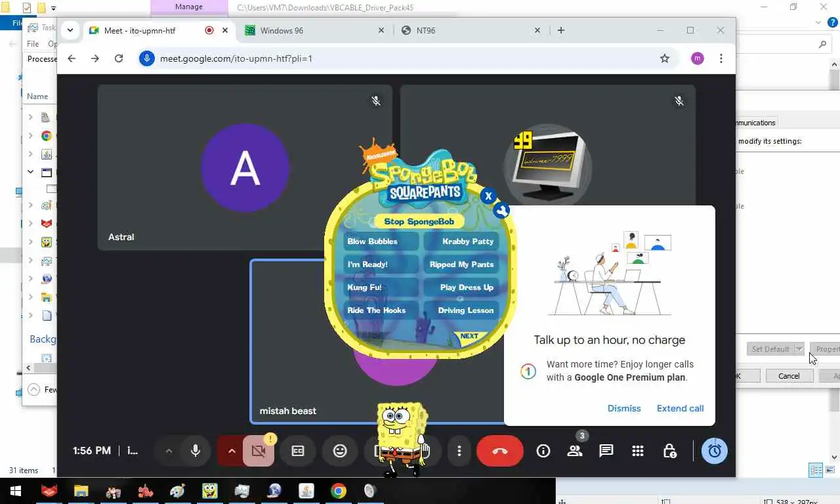Select the Meet ito-upmn-htf tab
This screenshot has width=840, height=504.
159,30
